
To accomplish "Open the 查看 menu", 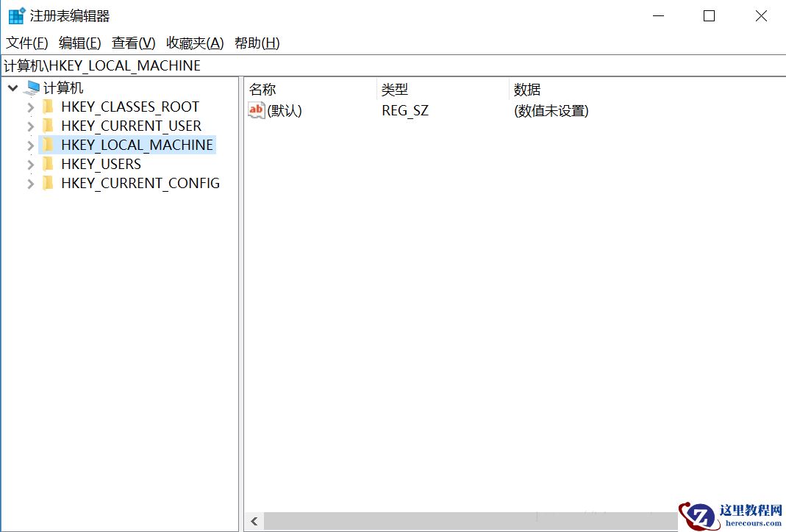I will [132, 43].
